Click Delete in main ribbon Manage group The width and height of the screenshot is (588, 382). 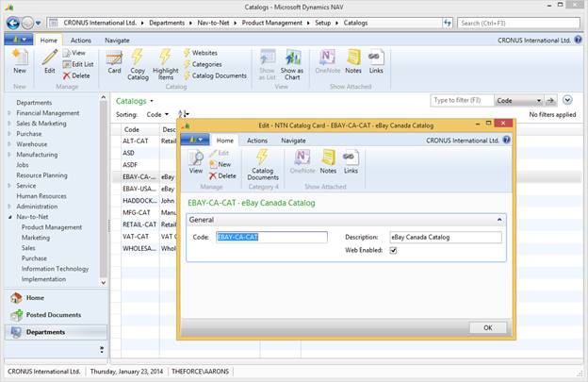pyautogui.click(x=76, y=75)
